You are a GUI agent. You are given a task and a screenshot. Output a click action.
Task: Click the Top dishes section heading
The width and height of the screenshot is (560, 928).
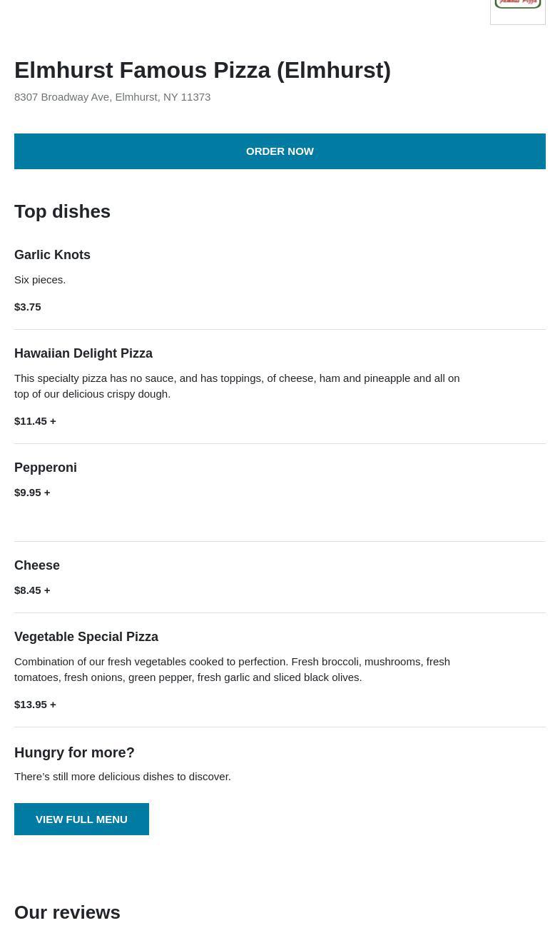click(x=62, y=211)
